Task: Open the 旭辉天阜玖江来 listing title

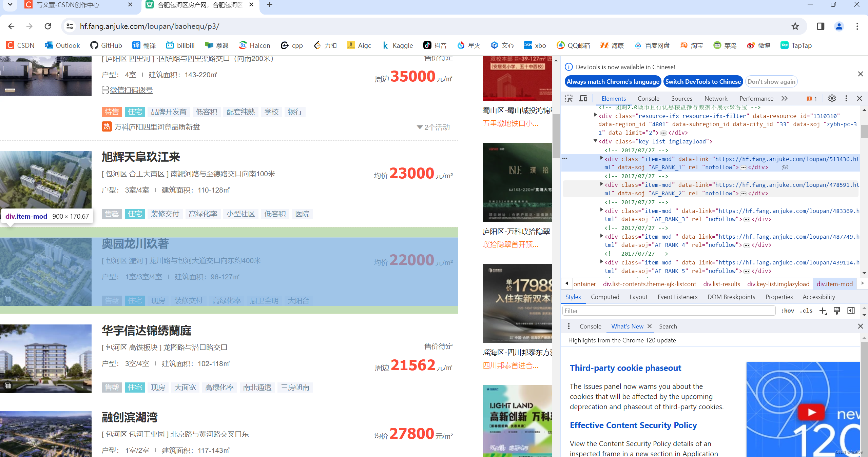Action: pos(141,157)
